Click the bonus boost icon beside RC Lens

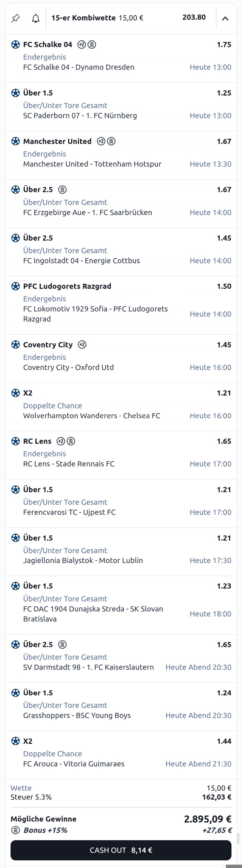coord(71,441)
